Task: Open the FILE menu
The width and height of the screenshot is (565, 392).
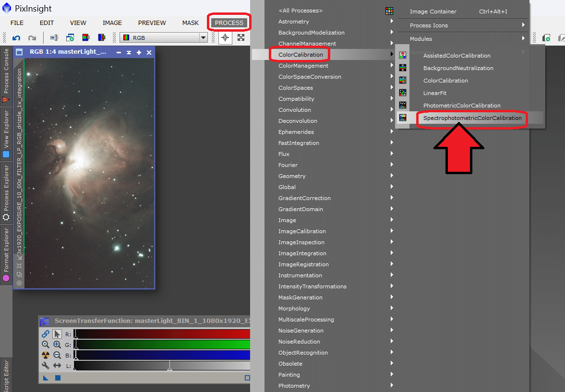Action: tap(17, 23)
